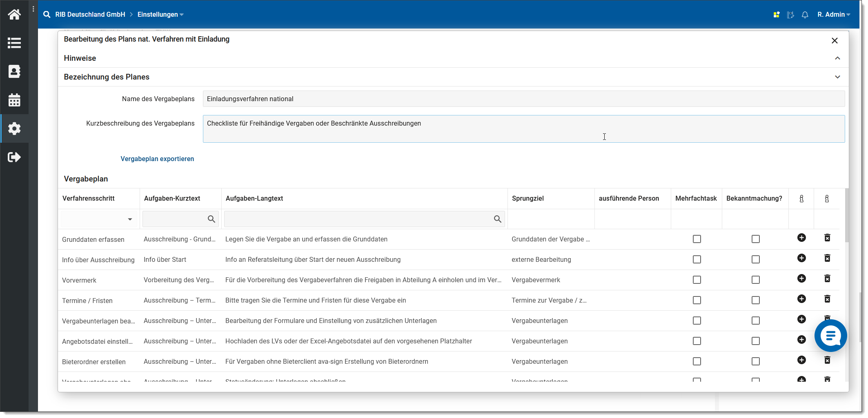The image size is (868, 418).
Task: Open the home icon in sidebar
Action: [14, 15]
